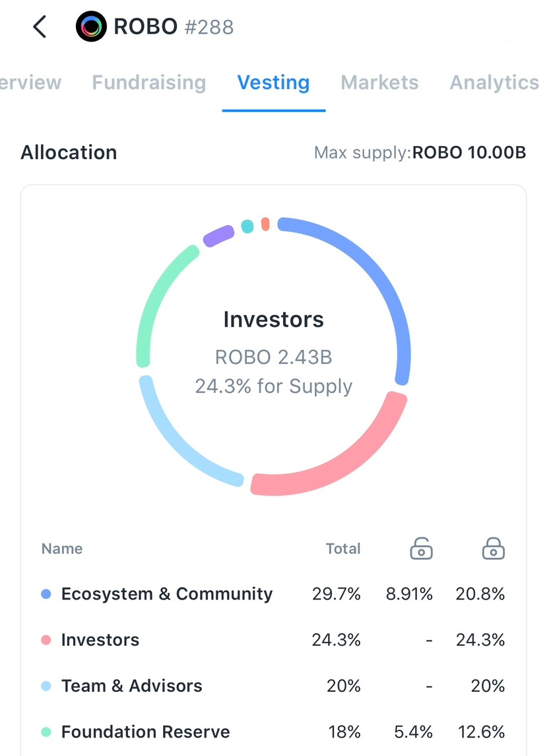The height and width of the screenshot is (756, 547).
Task: Select the Vesting tab
Action: (x=273, y=83)
